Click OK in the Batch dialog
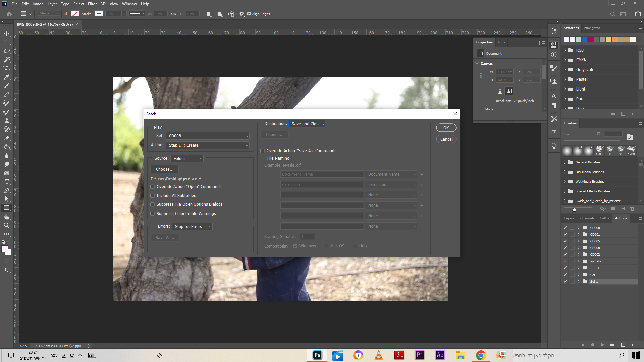The image size is (644, 362). [446, 128]
